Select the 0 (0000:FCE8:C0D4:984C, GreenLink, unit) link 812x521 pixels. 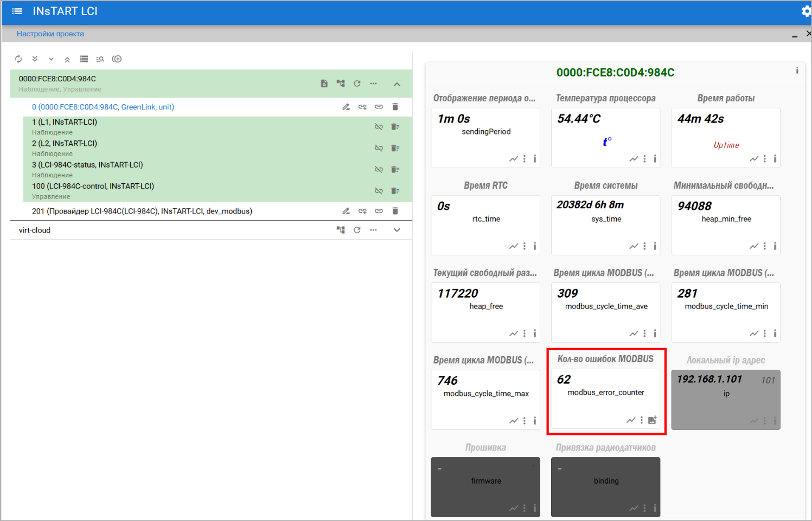pos(103,107)
